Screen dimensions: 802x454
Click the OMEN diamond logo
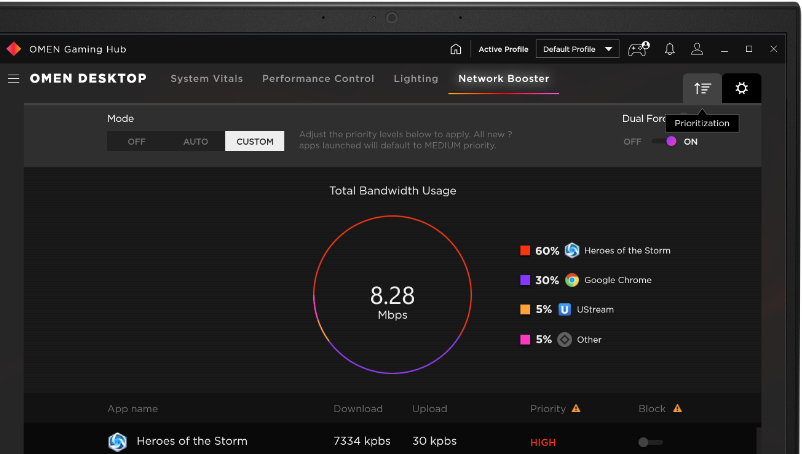click(x=14, y=49)
